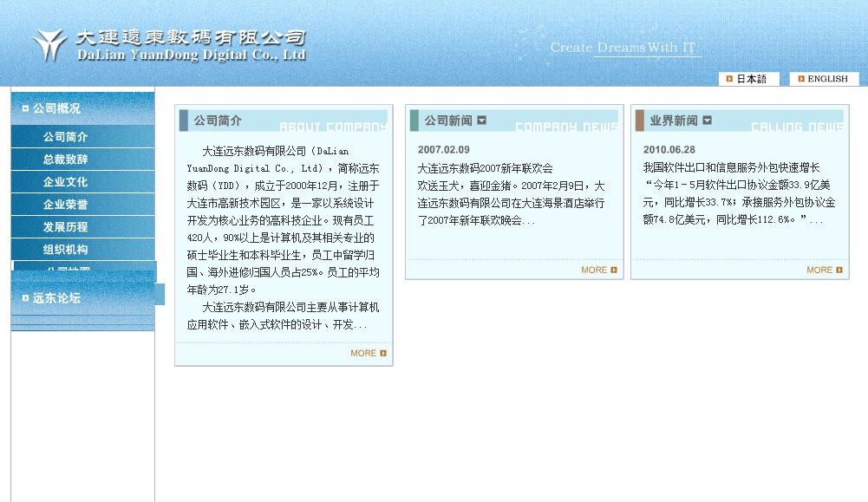Screen dimensions: 868x502
Task: Click MORE arrow icon in 公司简介 panel
Action: coord(383,353)
